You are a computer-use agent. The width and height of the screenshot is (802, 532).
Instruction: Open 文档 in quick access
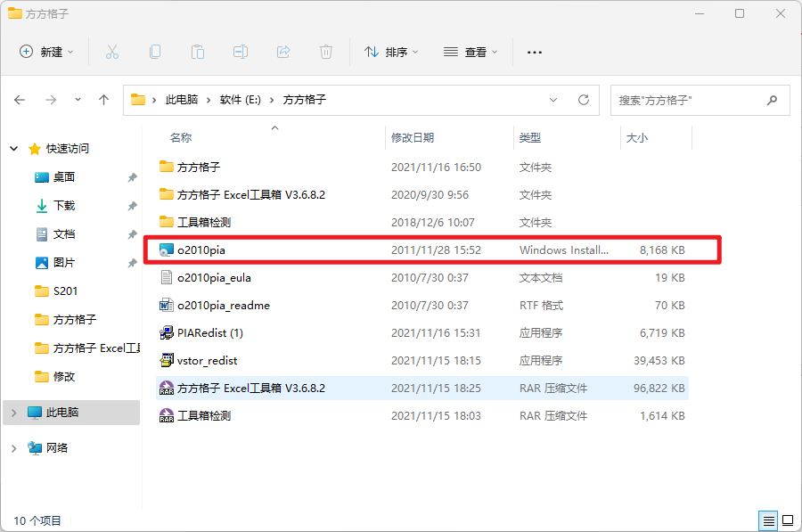tap(64, 234)
